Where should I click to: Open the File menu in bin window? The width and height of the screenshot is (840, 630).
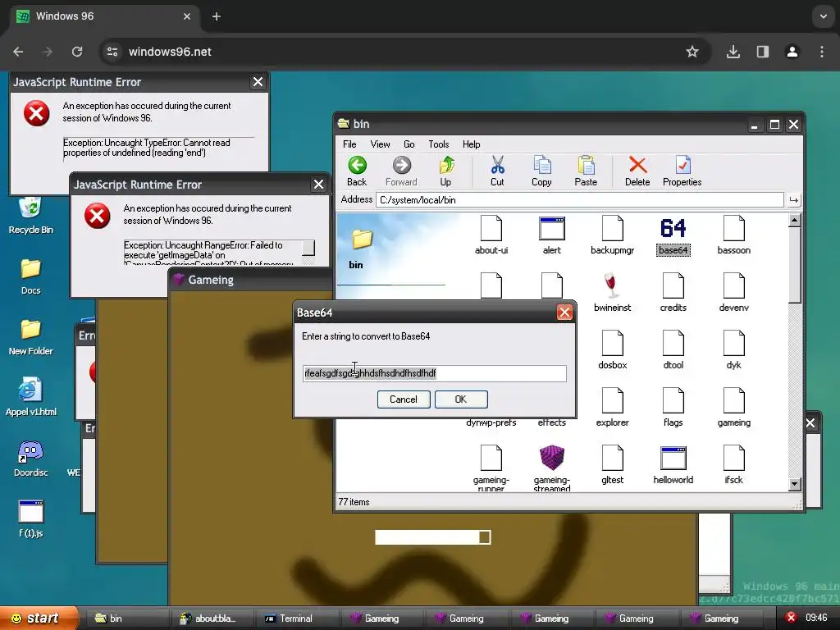pos(349,144)
